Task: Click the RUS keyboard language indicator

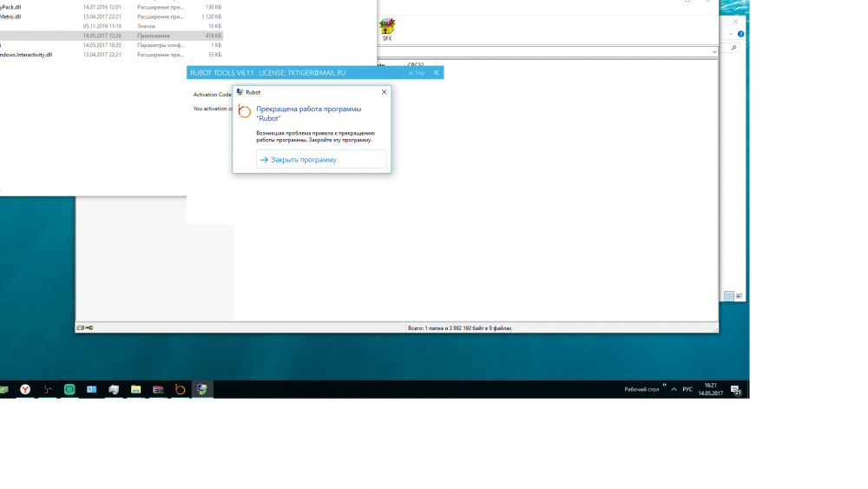Action: pyautogui.click(x=687, y=390)
